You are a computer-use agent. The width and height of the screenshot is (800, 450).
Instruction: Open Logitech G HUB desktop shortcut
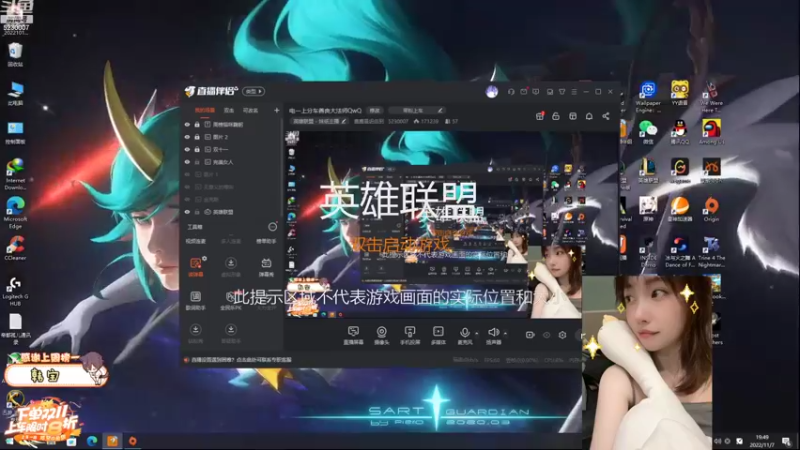[x=15, y=292]
